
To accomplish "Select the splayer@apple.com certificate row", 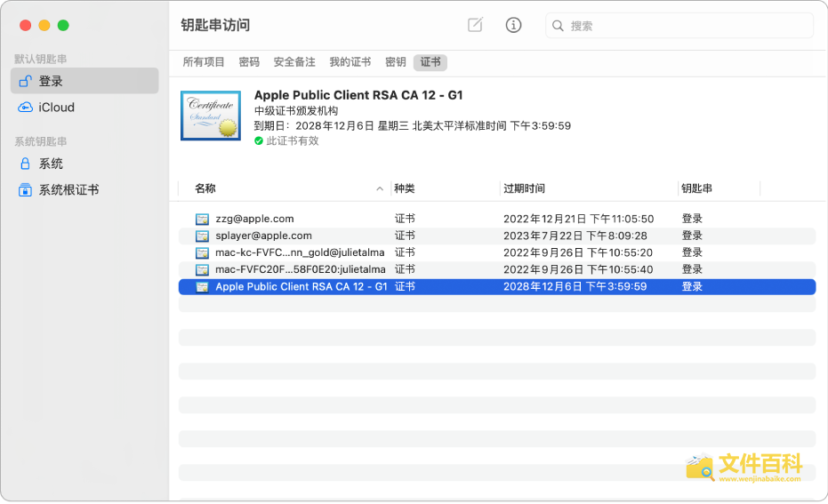I will 497,236.
